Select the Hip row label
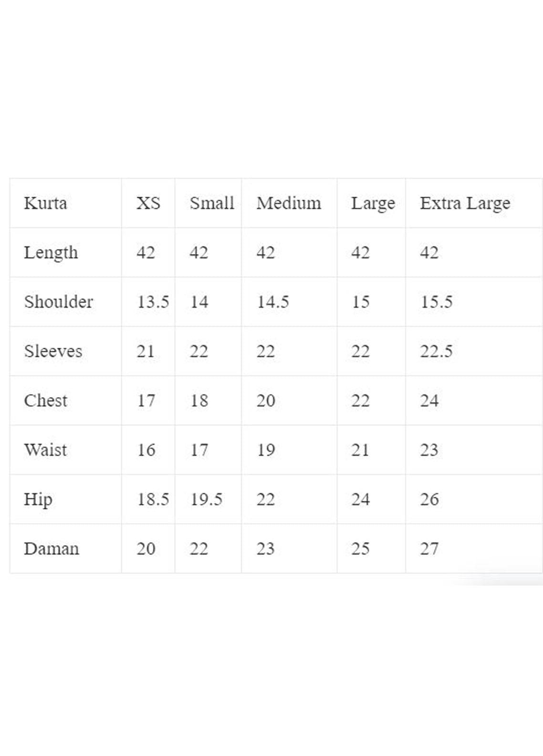The height and width of the screenshot is (756, 543). pos(38,499)
